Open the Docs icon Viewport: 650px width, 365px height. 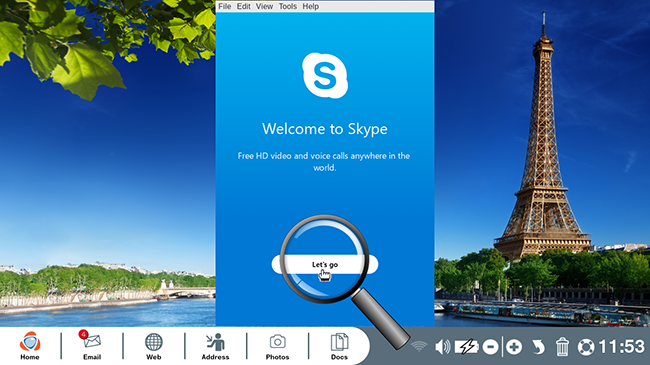[x=339, y=346]
